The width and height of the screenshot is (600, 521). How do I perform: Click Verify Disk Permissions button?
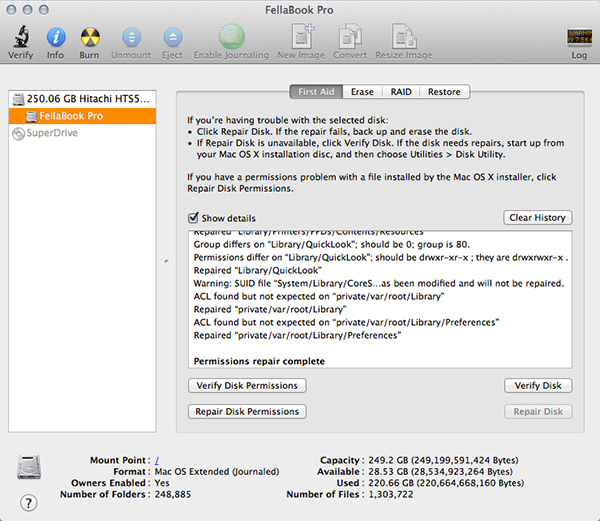click(247, 386)
